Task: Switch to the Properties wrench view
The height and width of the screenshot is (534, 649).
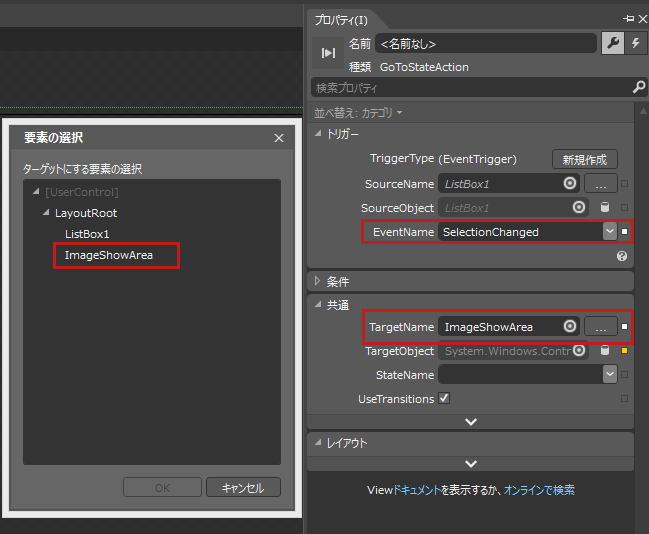Action: tap(613, 43)
